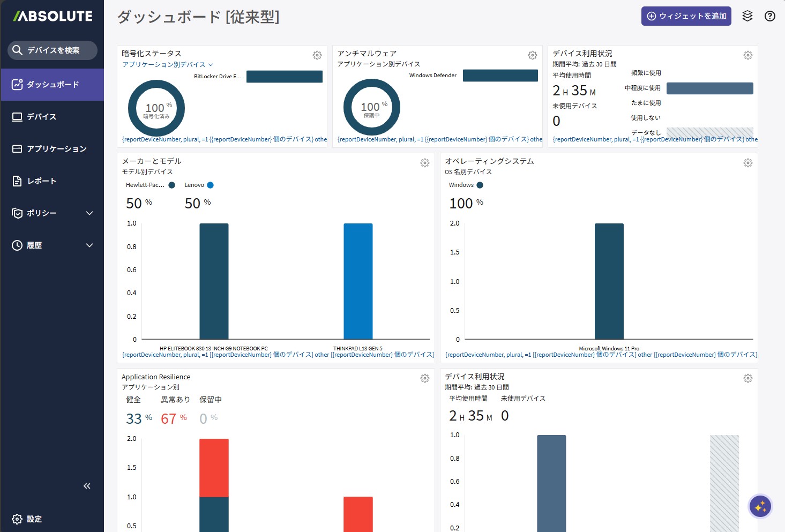785x532 pixels.
Task: Click the sparkle AI assistant button
Action: tap(760, 506)
